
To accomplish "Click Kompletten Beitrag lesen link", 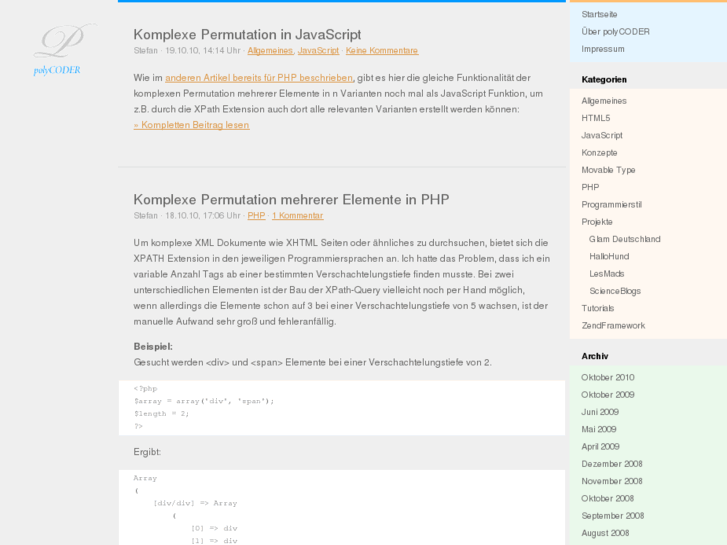I will pos(191,125).
